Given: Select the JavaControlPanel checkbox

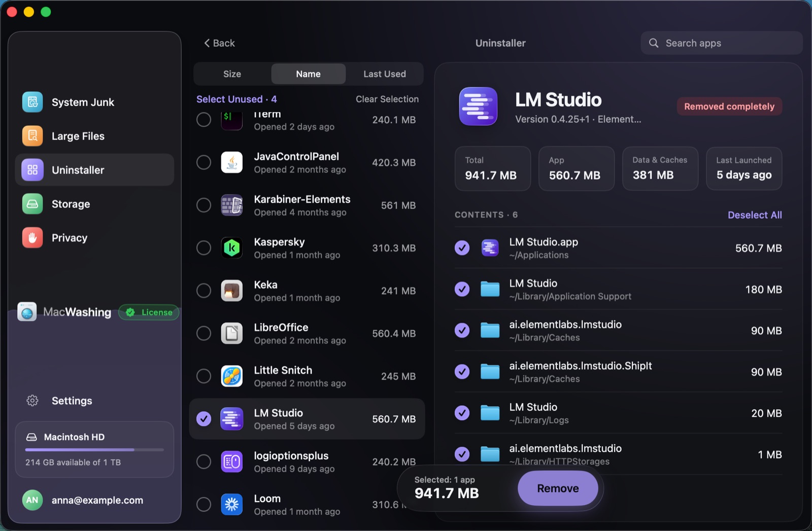Looking at the screenshot, I should click(204, 162).
